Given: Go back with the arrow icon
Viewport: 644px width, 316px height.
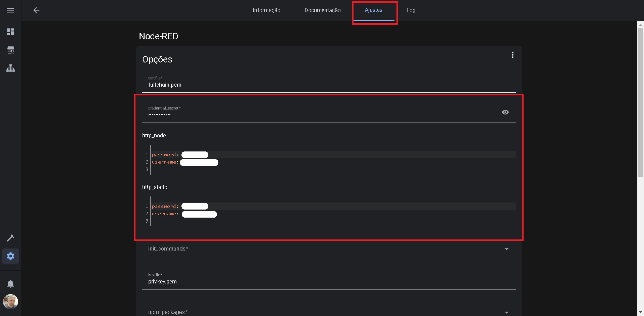Looking at the screenshot, I should 36,10.
